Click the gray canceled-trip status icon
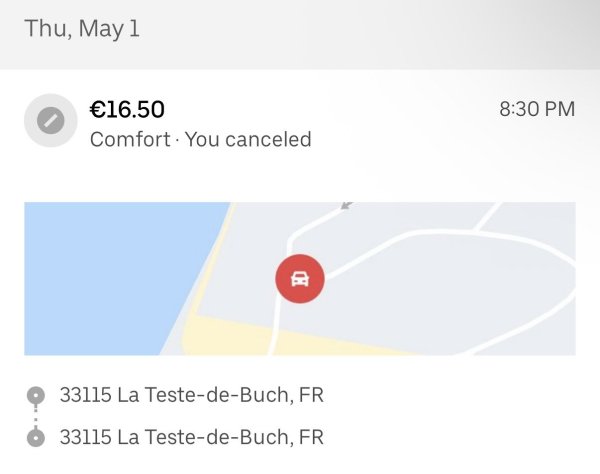The height and width of the screenshot is (474, 600). coord(50,121)
